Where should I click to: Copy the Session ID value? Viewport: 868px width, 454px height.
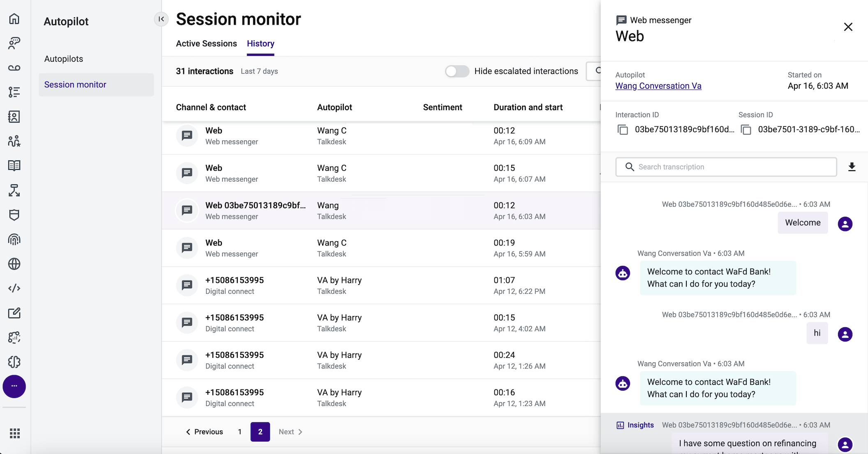click(x=746, y=130)
